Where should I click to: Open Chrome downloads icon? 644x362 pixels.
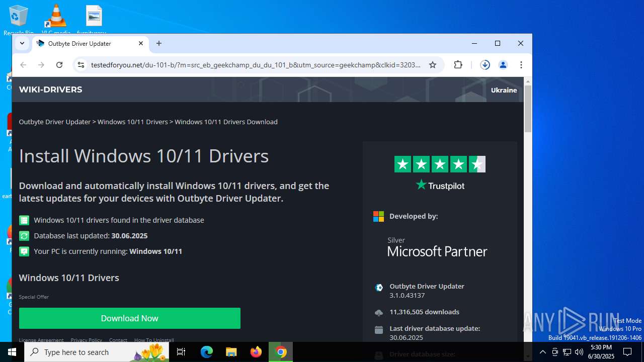coord(485,65)
